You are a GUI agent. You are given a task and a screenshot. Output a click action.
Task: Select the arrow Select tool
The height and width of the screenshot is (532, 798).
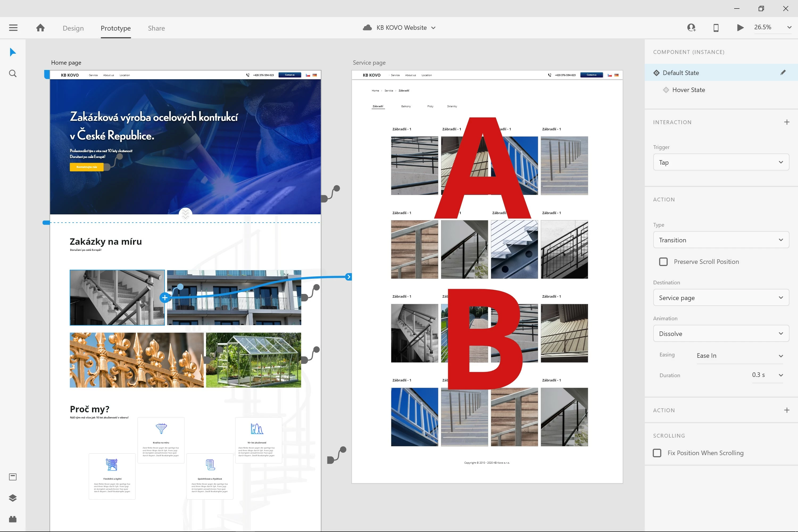(13, 52)
